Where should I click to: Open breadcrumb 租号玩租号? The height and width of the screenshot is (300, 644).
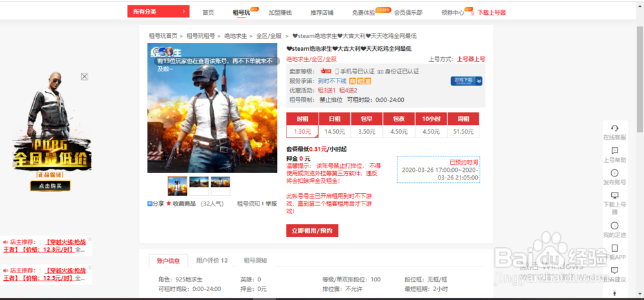point(201,35)
